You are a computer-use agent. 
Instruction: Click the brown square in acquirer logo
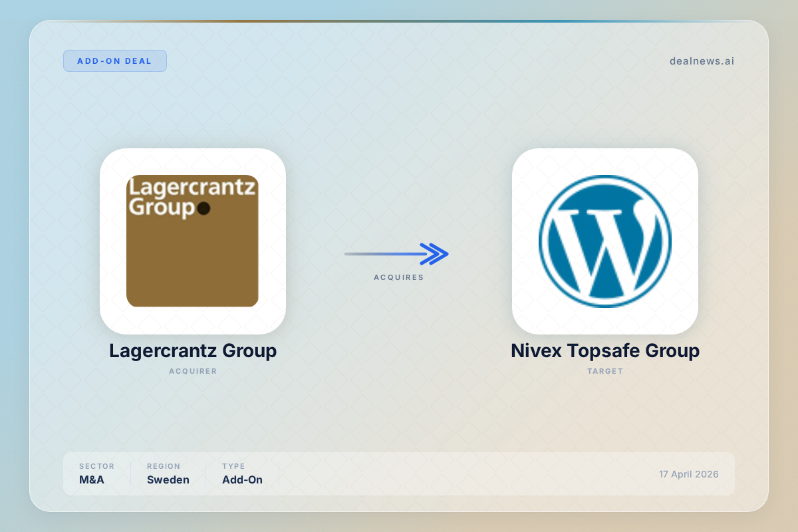(x=192, y=266)
